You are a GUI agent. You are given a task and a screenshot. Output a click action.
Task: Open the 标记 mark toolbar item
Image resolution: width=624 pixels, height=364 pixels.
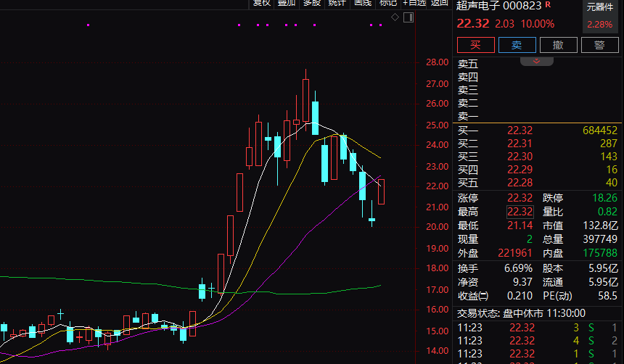click(388, 3)
